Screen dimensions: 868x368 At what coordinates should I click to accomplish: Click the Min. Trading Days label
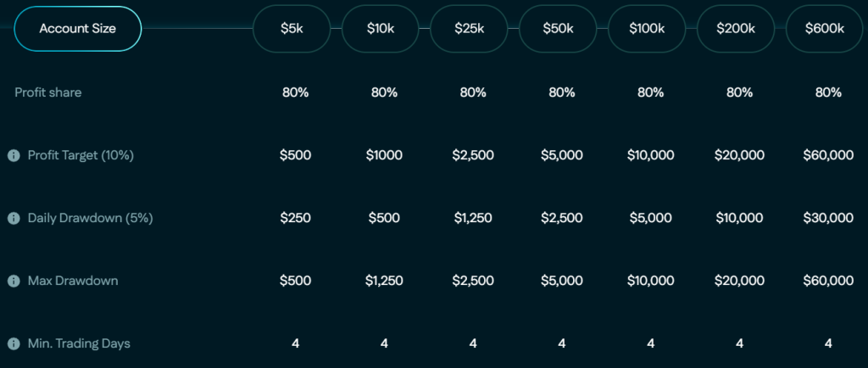click(x=79, y=343)
